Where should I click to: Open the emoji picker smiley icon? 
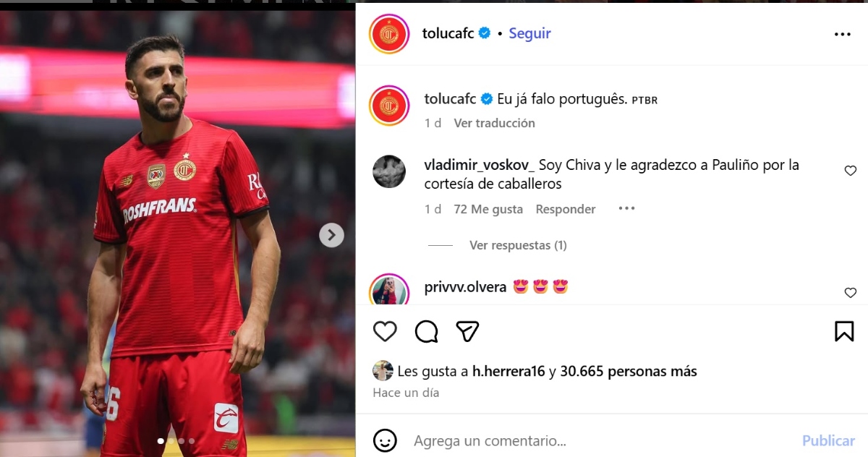(x=386, y=440)
